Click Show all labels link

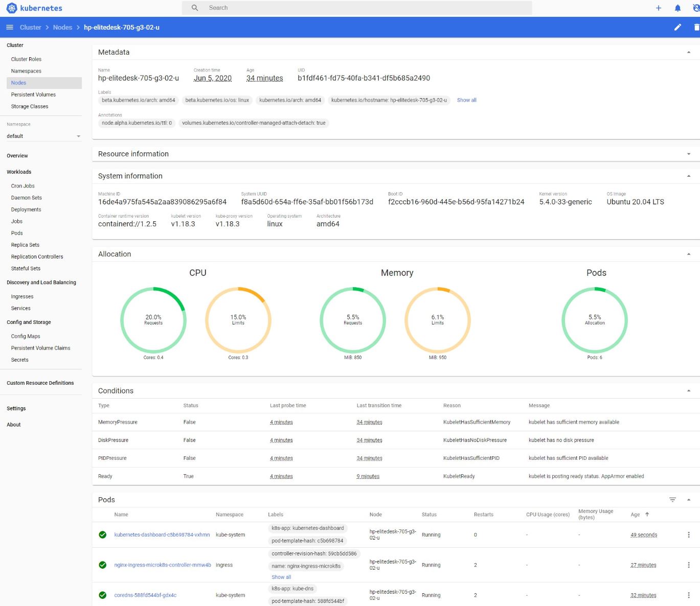(x=466, y=100)
